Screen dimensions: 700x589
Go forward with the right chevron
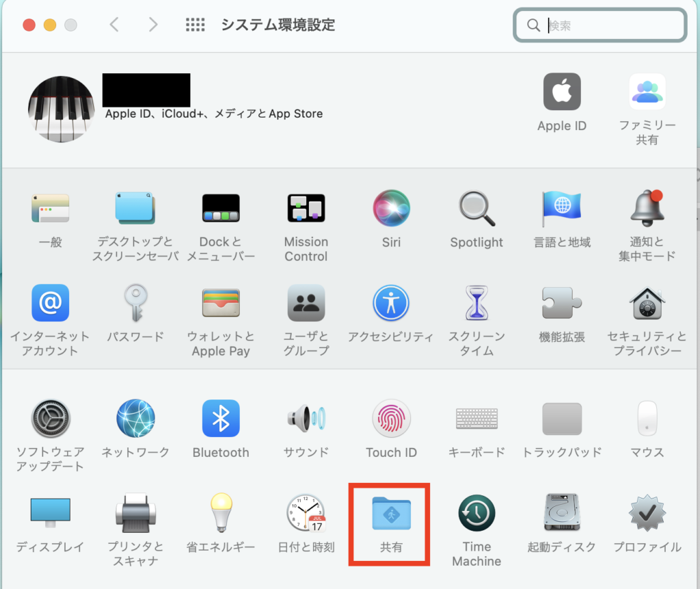click(x=153, y=25)
